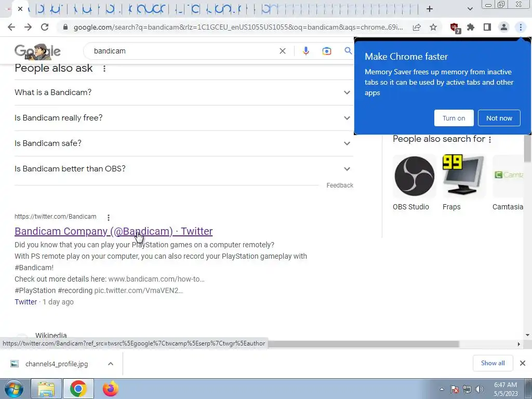Open the Chrome profile avatar

[504, 27]
